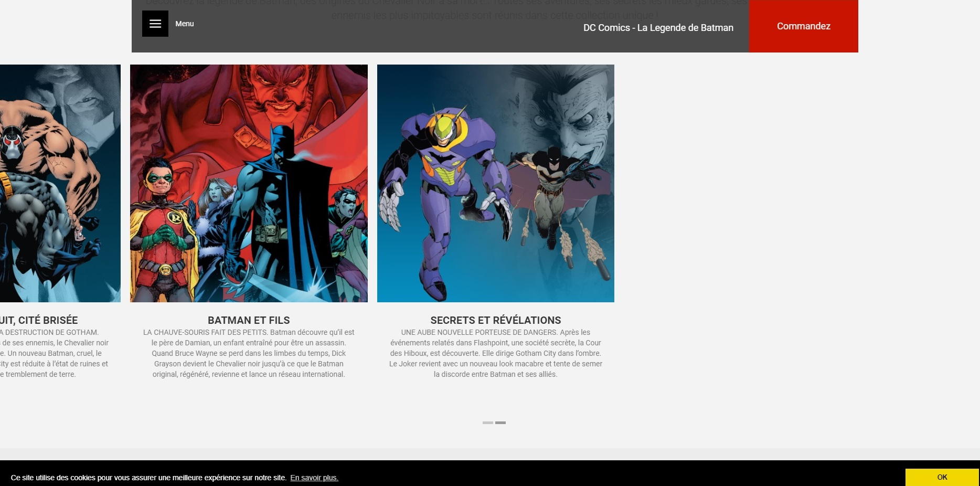Click the Commandez button

[x=803, y=26]
